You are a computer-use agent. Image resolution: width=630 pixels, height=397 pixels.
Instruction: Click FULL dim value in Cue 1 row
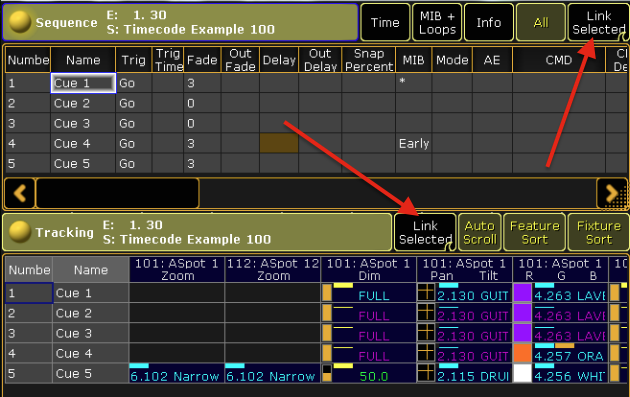[374, 296]
